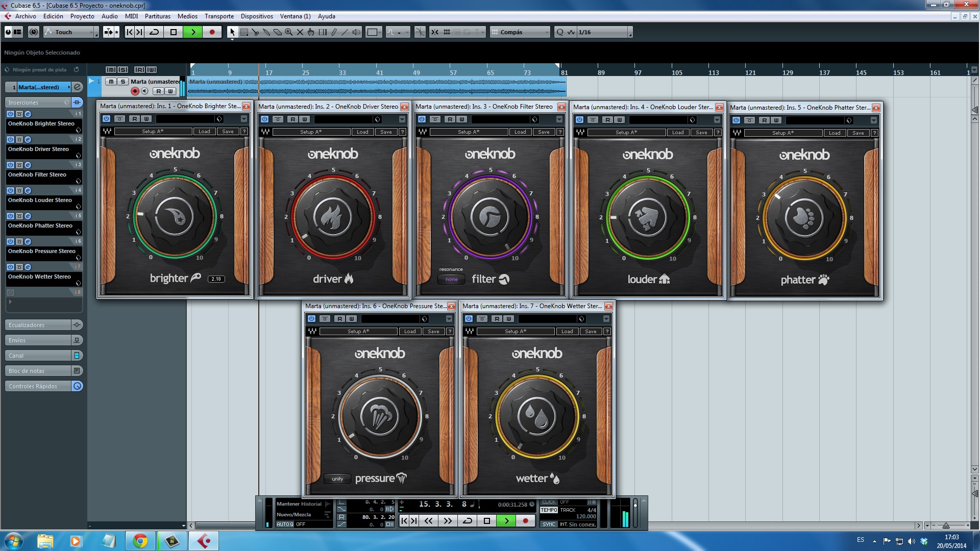Click the Controles Rápidos section icon
This screenshot has width=980, height=551.
point(77,386)
